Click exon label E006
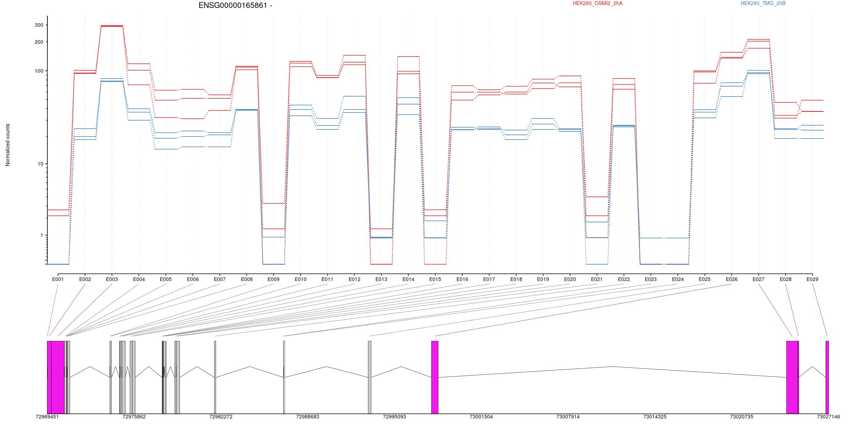 193,279
